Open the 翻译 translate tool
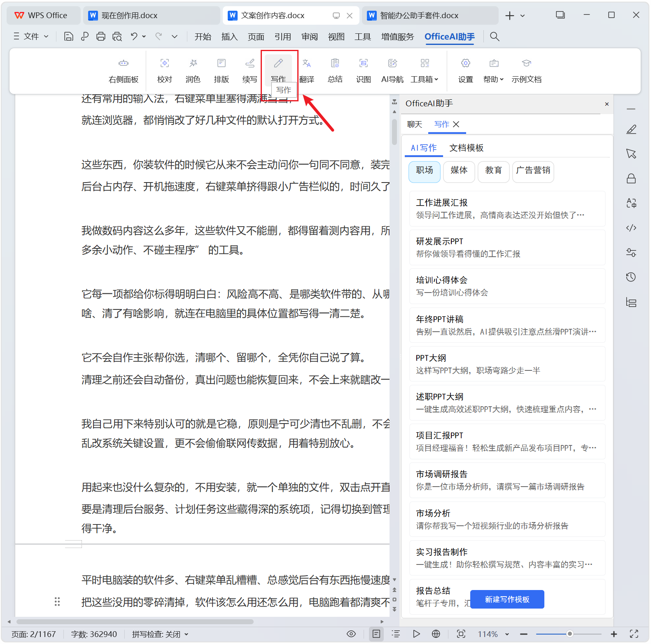This screenshot has width=651, height=644. pyautogui.click(x=307, y=70)
